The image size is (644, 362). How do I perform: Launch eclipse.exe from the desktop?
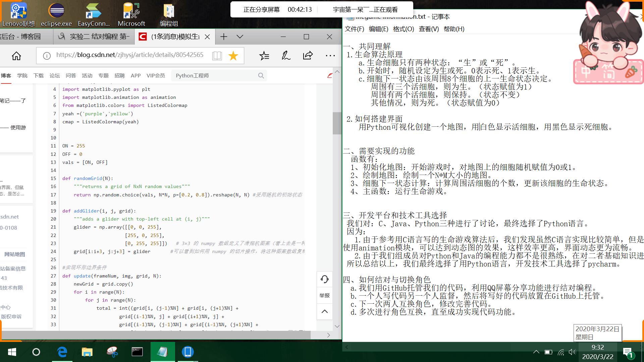[x=56, y=14]
